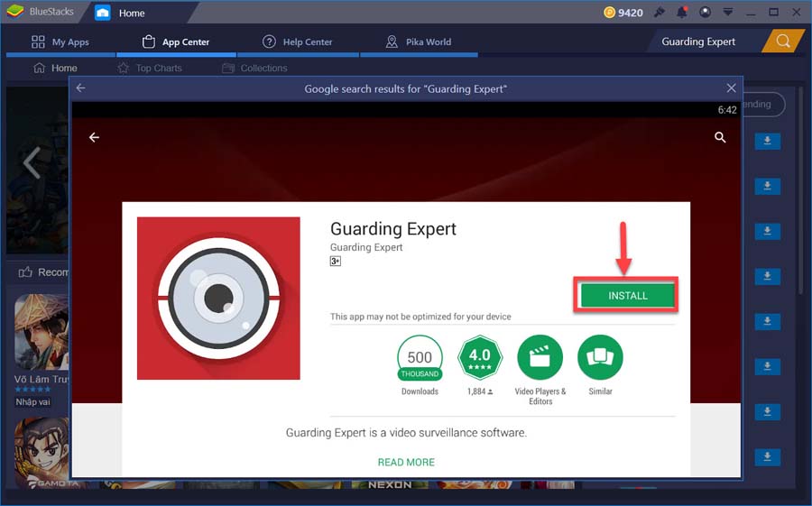Click the green INSTALL button
The image size is (812, 506).
627,295
